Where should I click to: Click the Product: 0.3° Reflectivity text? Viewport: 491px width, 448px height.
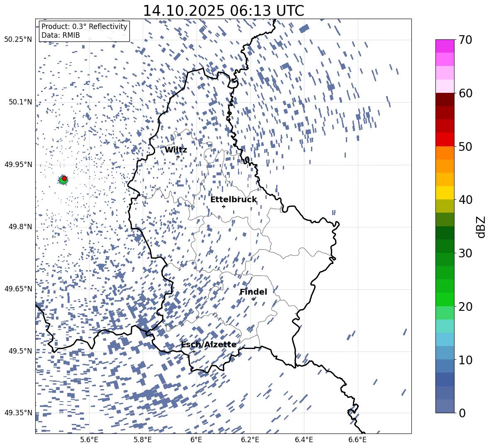[x=84, y=27]
